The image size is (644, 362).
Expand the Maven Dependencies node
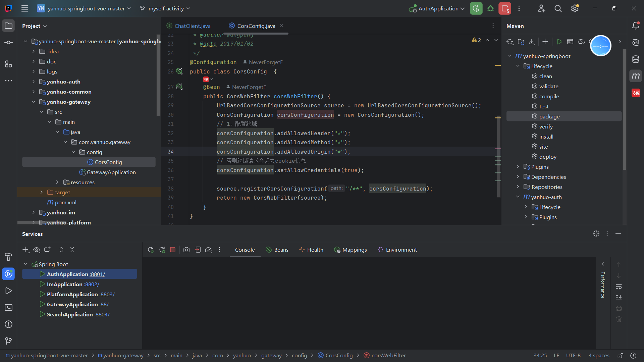coord(518,177)
